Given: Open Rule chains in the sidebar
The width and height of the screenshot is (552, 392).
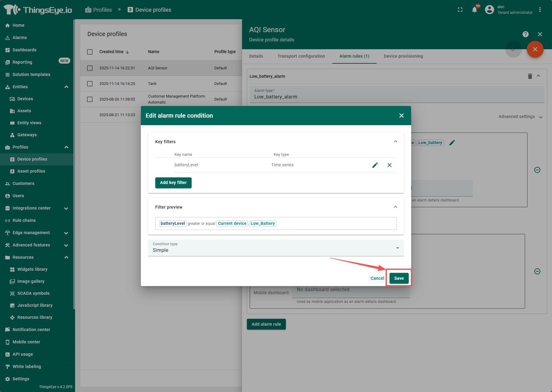Looking at the screenshot, I should (24, 220).
